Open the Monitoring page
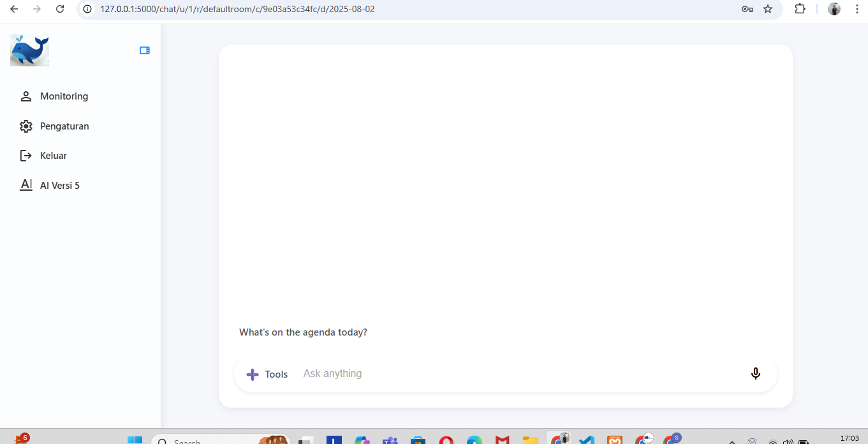Viewport: 868px width, 444px height. (64, 96)
